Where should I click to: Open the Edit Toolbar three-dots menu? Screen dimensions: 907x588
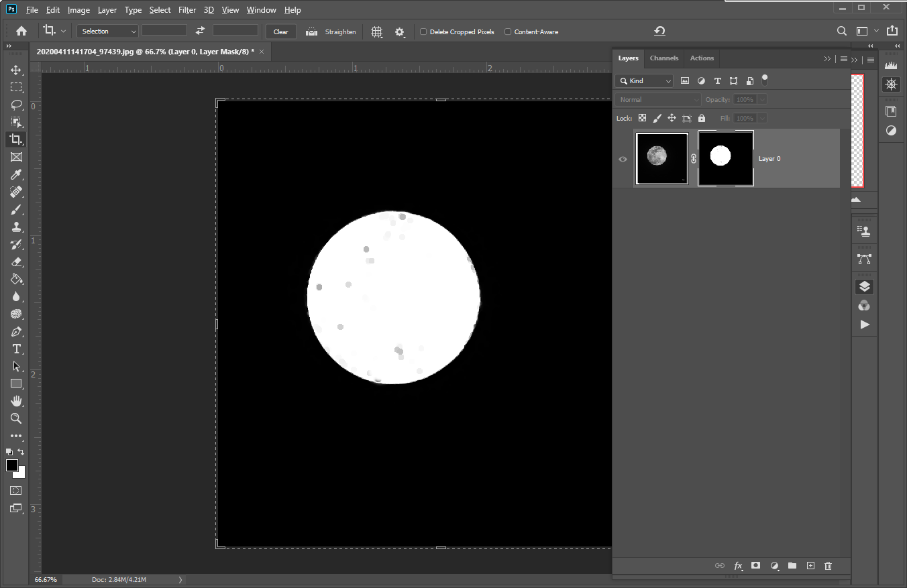tap(16, 436)
